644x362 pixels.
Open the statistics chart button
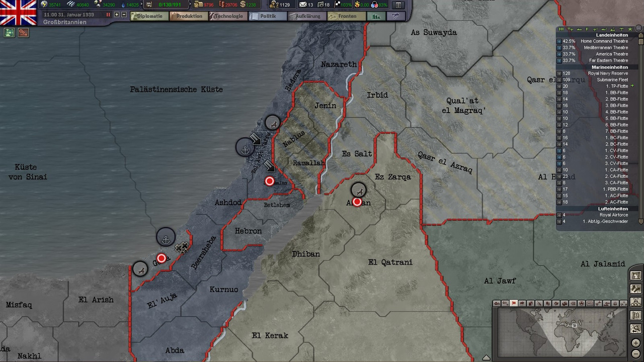point(376,16)
